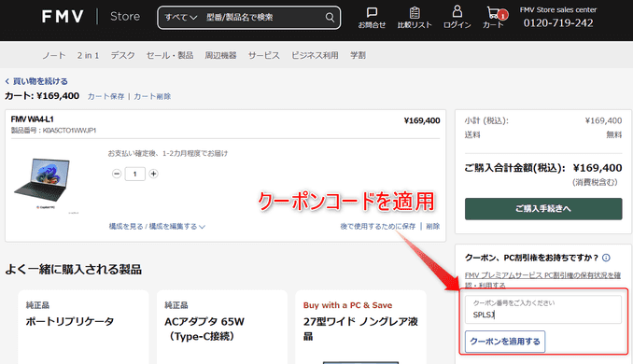Open the ポートリプリケータ product card
Viewport: 633px width, 364px height.
(x=83, y=327)
